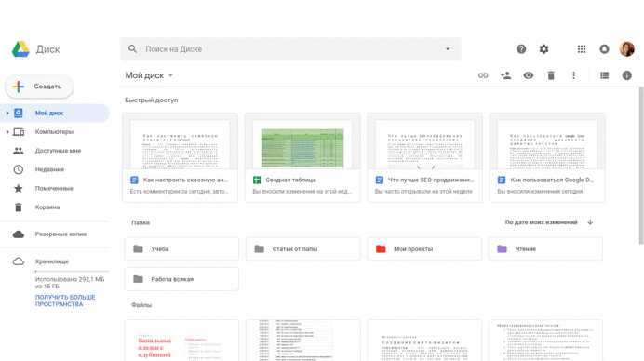The height and width of the screenshot is (361, 644).
Task: Click Docs icon beside 'Что лучше SEO-продвижени...'
Action: (x=380, y=180)
